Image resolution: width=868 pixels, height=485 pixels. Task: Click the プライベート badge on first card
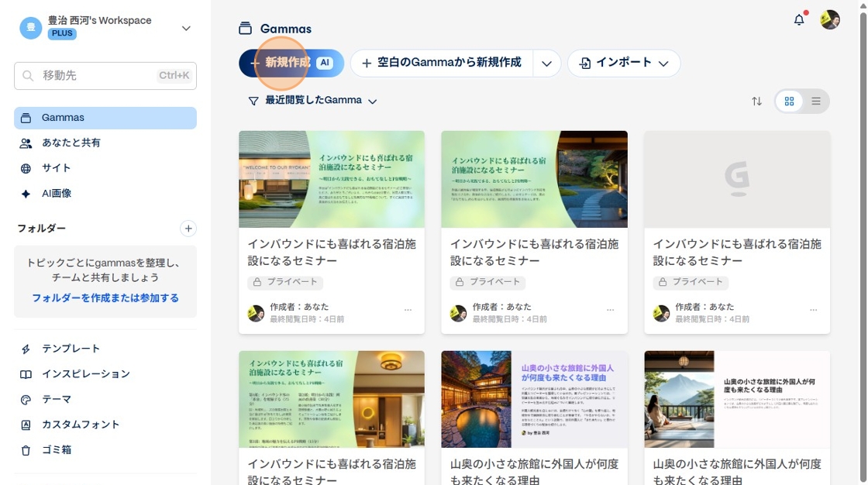coord(285,282)
